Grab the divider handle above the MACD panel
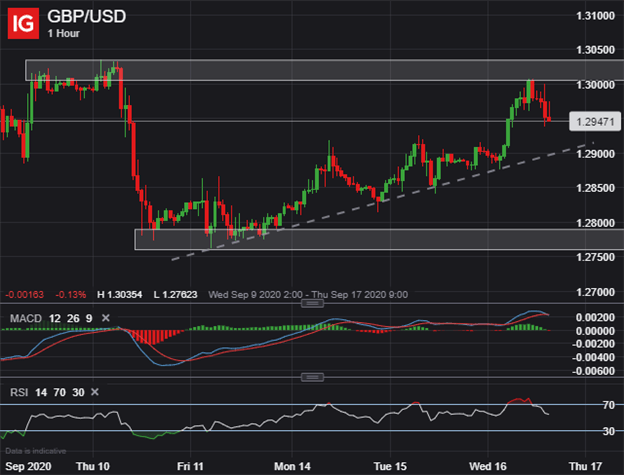Image resolution: width=624 pixels, height=475 pixels. click(x=312, y=304)
